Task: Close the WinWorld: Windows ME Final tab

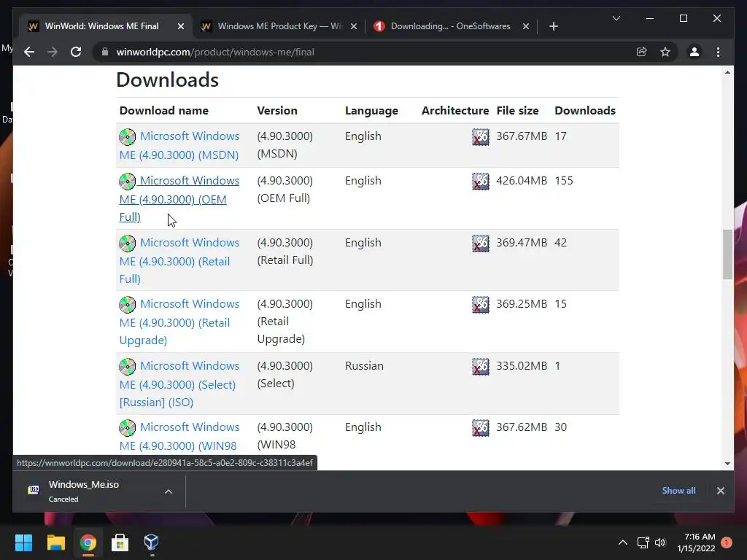Action: click(181, 26)
